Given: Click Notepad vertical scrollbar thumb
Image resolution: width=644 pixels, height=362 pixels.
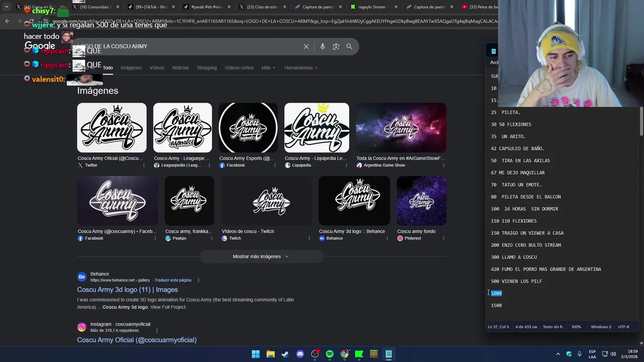Looking at the screenshot, I should point(641,121).
